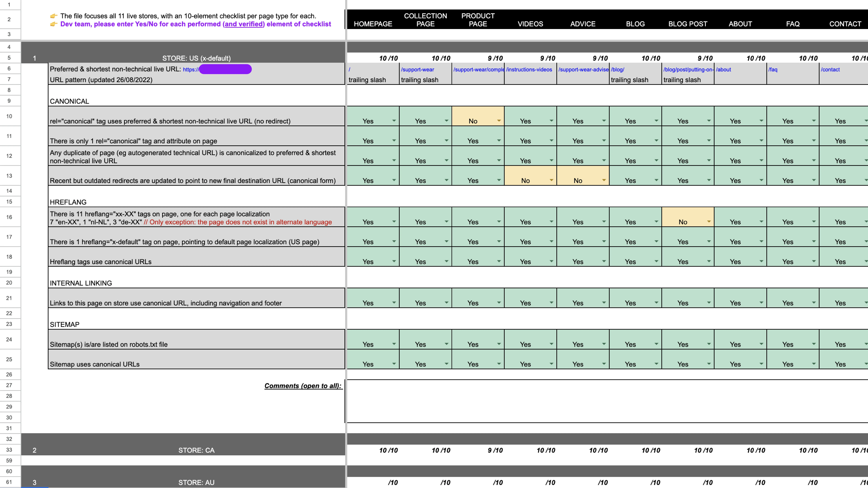Open FAQ dropdown in Sitemap uses canonical URLs row
The image size is (868, 488).
click(814, 364)
